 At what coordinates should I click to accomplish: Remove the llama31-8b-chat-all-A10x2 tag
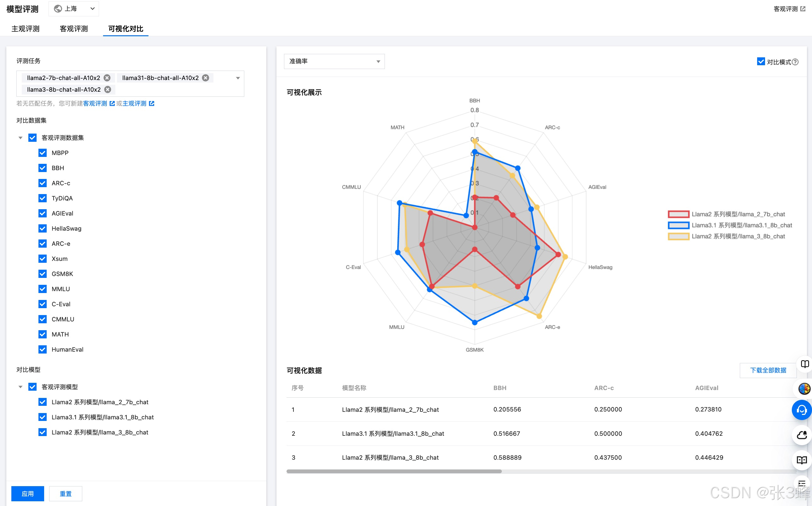206,78
